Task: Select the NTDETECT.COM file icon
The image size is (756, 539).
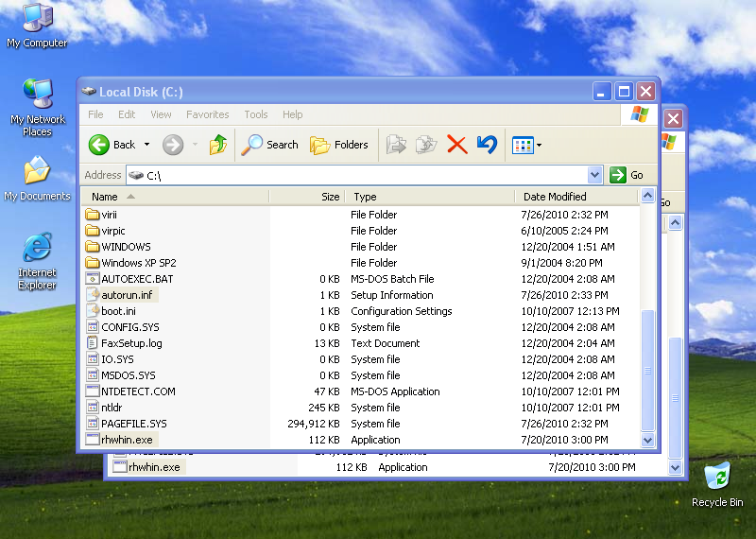Action: click(92, 391)
